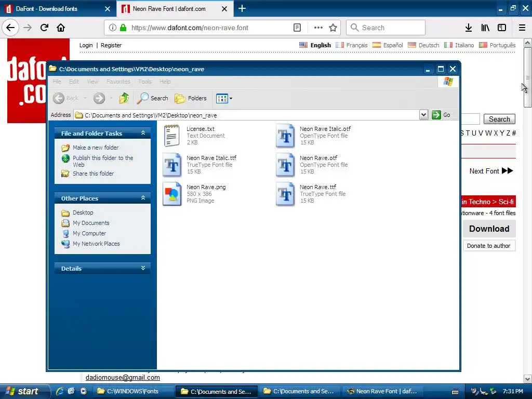This screenshot has width=532, height=399.
Task: Open the Explorer Help menu
Action: 165,82
